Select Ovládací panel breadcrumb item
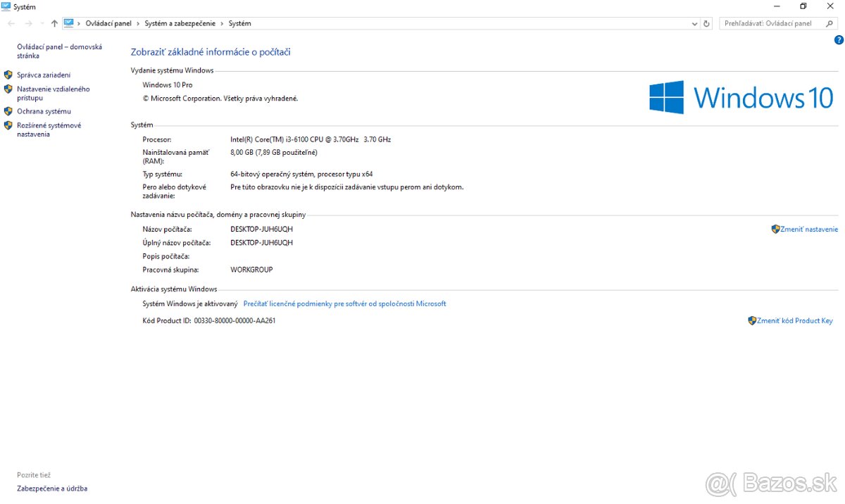 108,23
